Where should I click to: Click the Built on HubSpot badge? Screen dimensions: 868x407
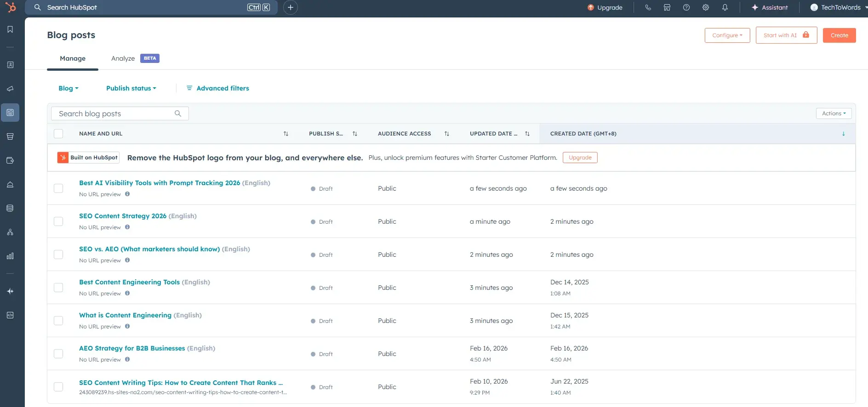coord(88,158)
